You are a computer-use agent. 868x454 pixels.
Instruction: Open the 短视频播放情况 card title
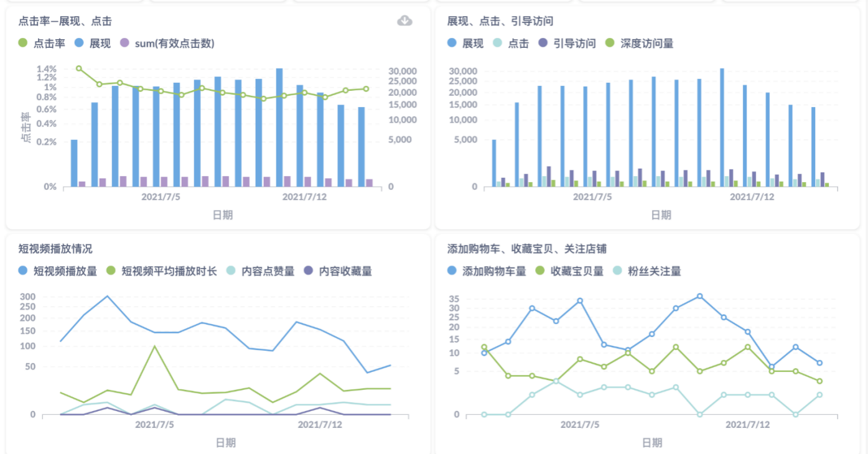[55, 249]
